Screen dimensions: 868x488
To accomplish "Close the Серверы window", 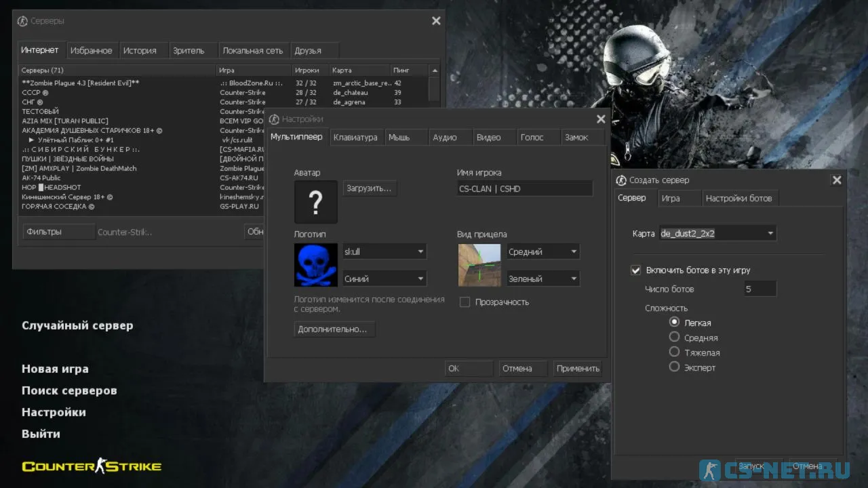I will [436, 21].
